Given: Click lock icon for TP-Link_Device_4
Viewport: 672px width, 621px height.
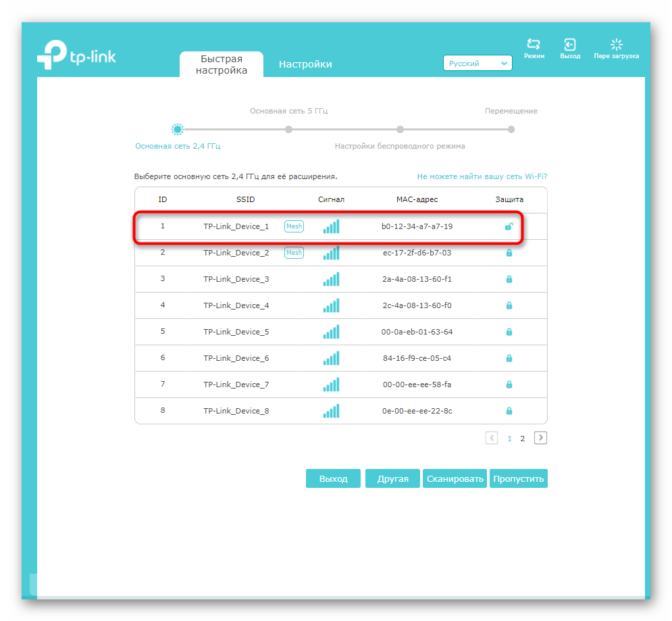Looking at the screenshot, I should pyautogui.click(x=509, y=305).
